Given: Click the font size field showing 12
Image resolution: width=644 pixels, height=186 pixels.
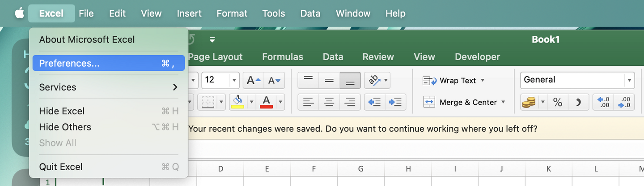Looking at the screenshot, I should [216, 81].
